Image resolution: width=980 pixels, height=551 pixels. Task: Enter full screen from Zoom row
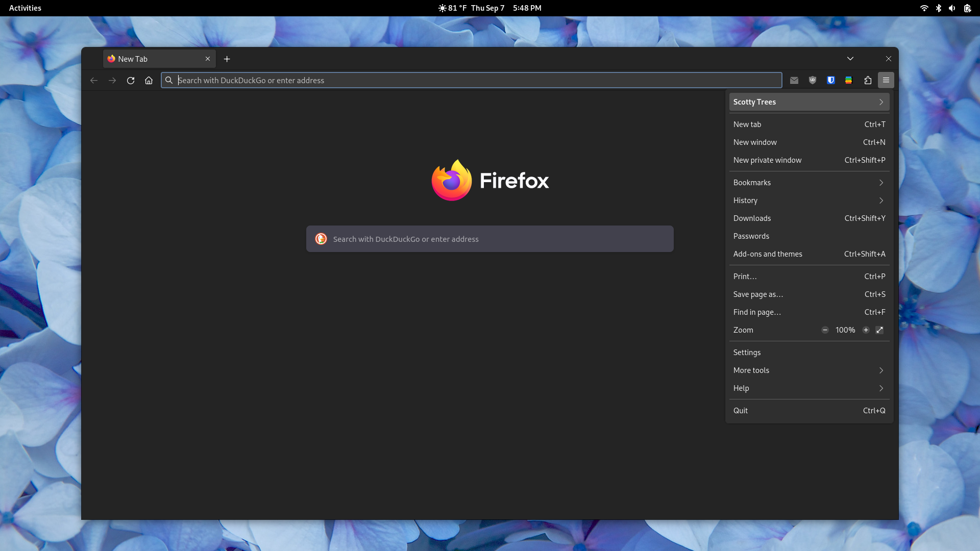click(879, 330)
